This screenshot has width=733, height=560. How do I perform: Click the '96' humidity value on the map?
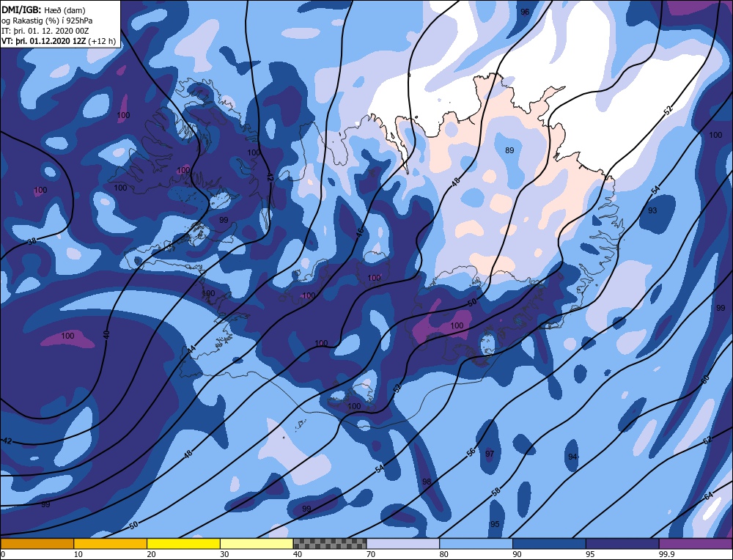pos(525,12)
